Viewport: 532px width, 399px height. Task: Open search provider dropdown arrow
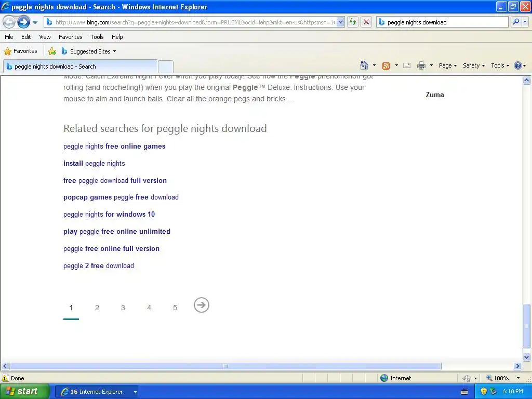click(x=525, y=22)
